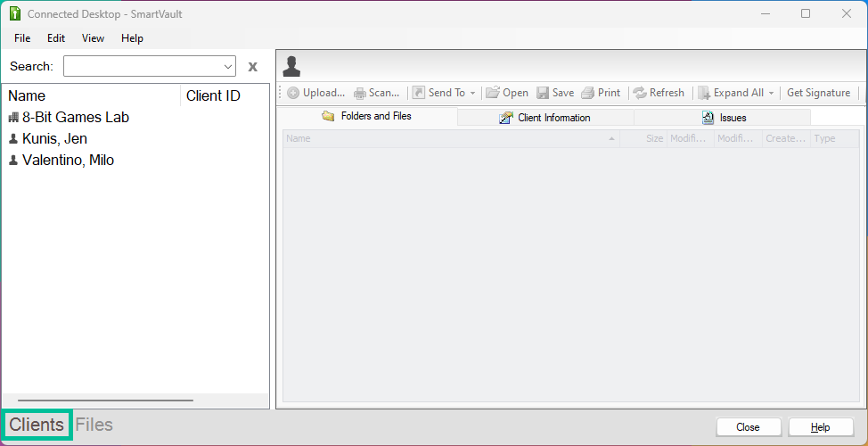Screen dimensions: 868x446
Task: Sort files by the Name column
Action: click(451, 138)
